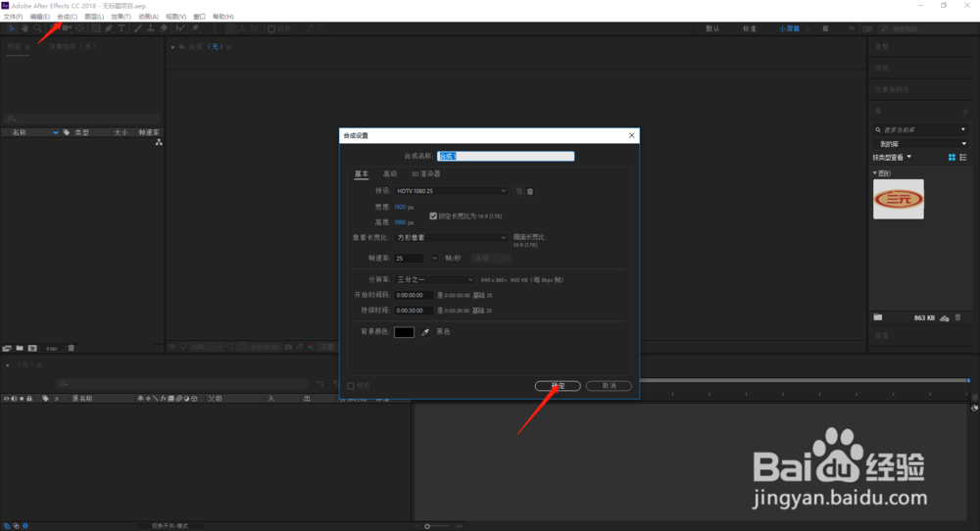The image size is (980, 531).
Task: Switch to the 3D Renderer tab
Action: [425, 173]
